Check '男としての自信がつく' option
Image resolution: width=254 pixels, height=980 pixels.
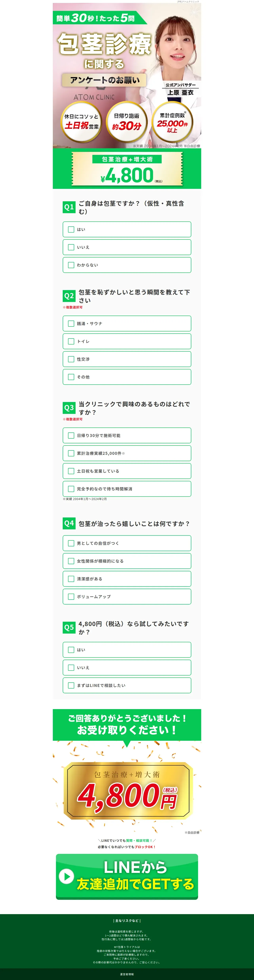(71, 543)
